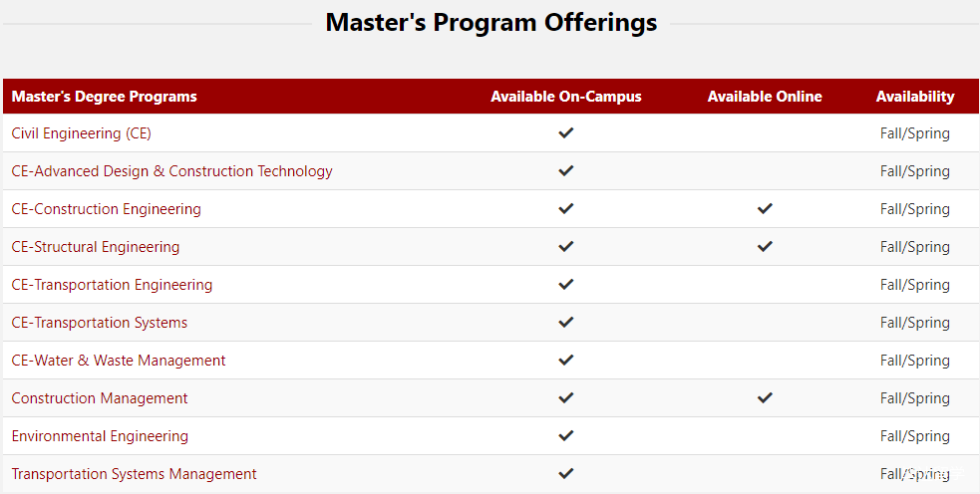Click on-campus checkmark for CE-Water & Waste Management

566,360
